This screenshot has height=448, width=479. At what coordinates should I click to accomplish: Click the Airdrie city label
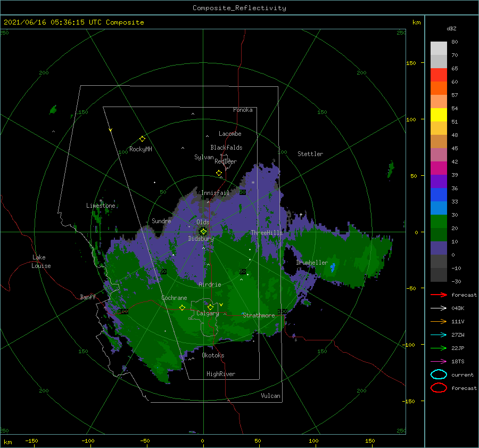pyautogui.click(x=210, y=284)
